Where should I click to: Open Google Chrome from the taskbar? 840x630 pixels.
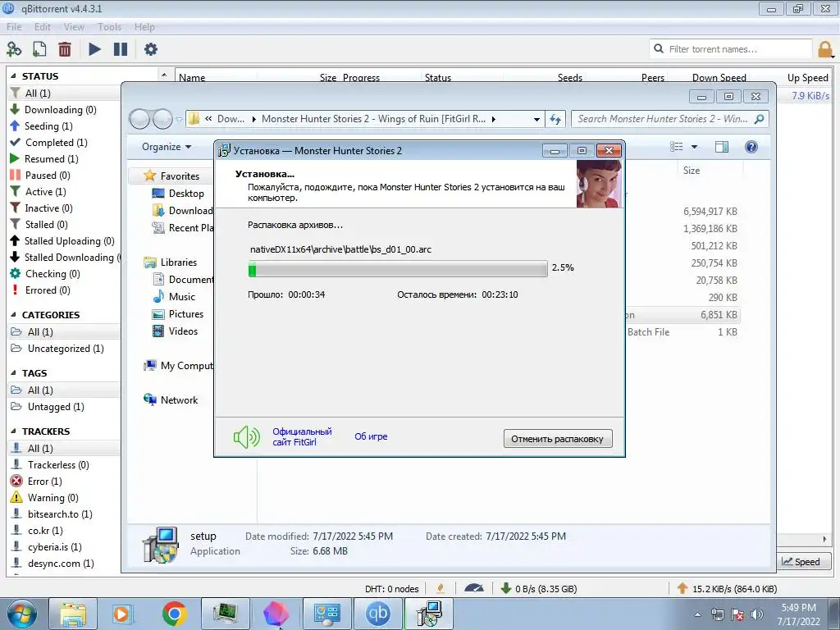tap(174, 614)
